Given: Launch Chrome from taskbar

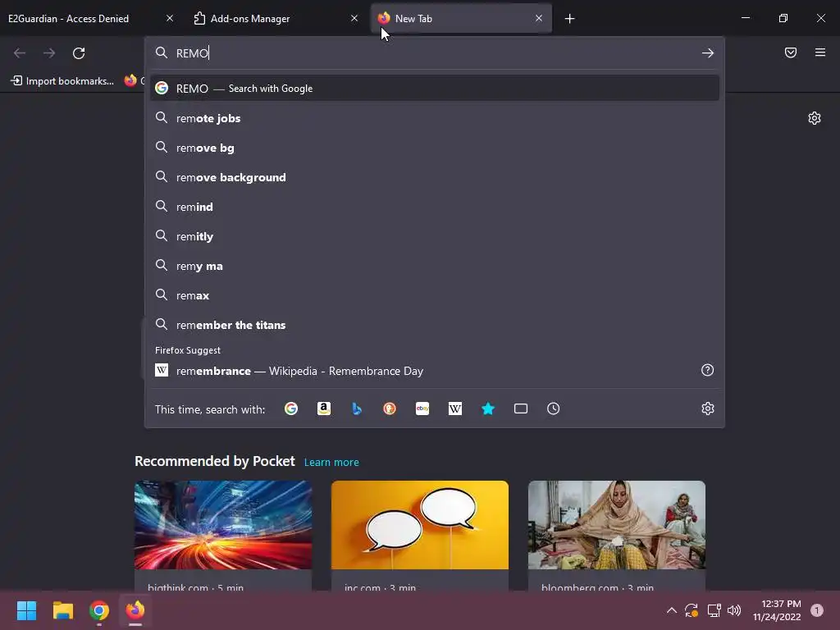Looking at the screenshot, I should [x=99, y=610].
